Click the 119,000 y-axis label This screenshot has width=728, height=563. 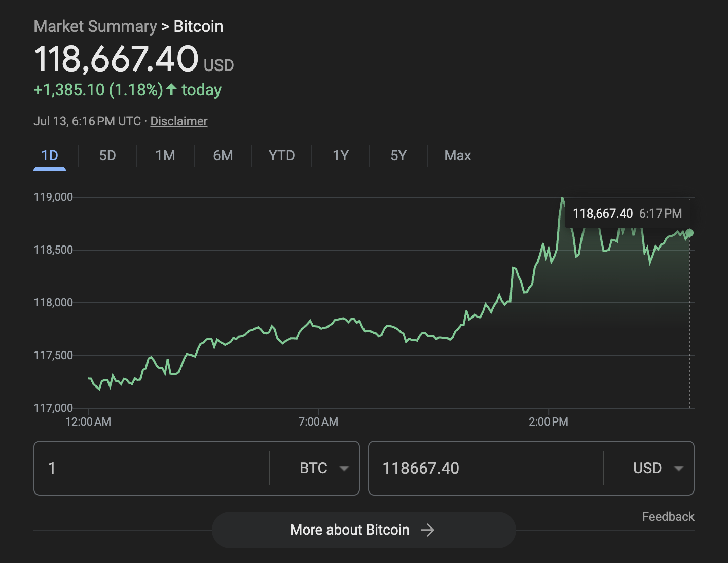point(53,197)
